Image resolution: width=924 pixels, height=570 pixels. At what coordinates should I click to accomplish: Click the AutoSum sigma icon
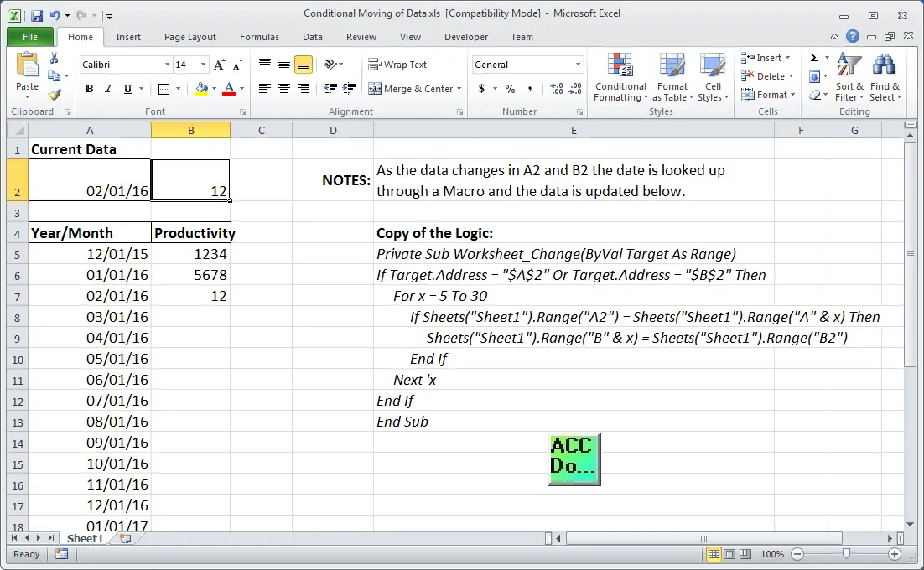(x=814, y=58)
